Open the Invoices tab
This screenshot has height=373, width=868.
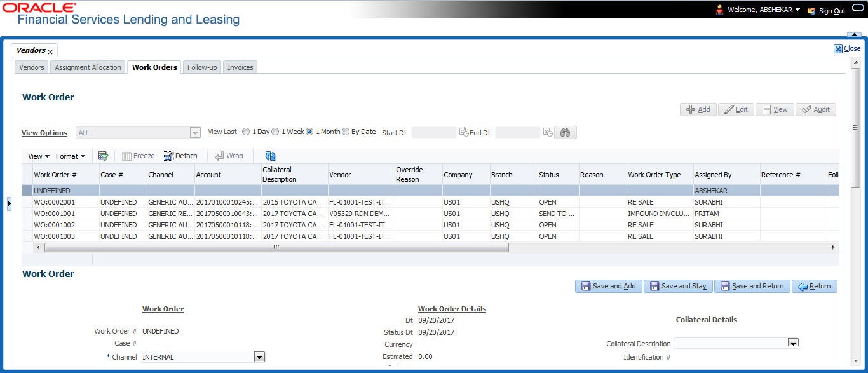click(x=240, y=67)
